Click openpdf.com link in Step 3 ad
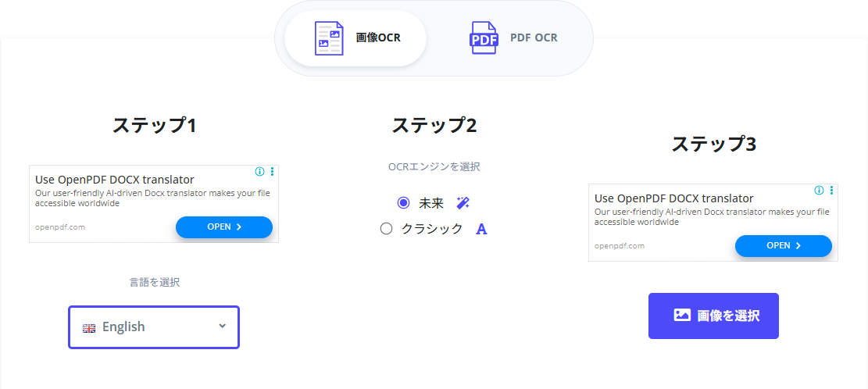 coord(620,246)
